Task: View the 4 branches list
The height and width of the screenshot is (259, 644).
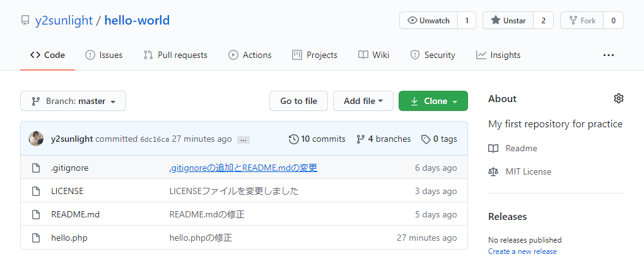Action: coord(383,139)
